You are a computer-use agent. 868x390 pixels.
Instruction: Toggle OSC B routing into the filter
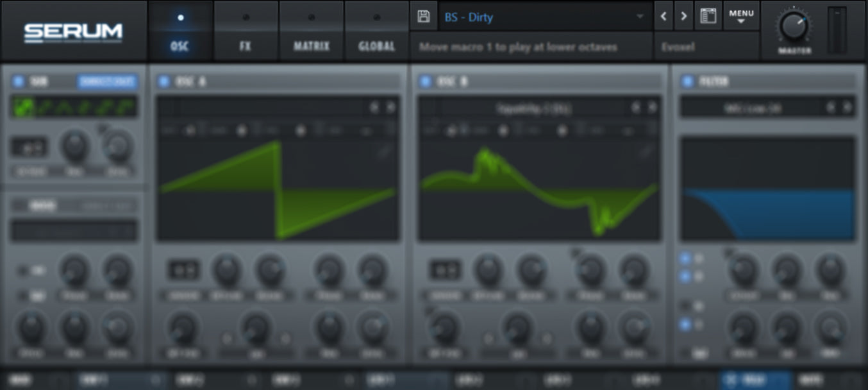coord(685,276)
